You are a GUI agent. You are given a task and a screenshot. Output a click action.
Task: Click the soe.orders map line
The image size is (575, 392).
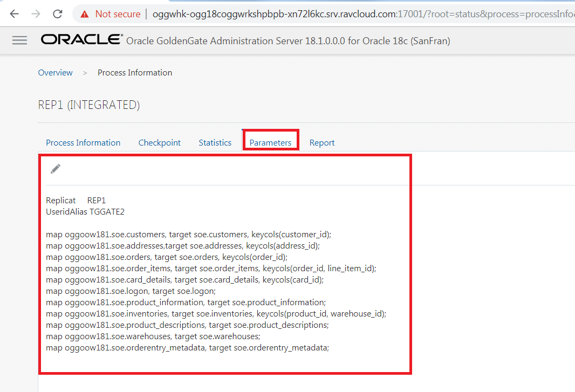167,257
